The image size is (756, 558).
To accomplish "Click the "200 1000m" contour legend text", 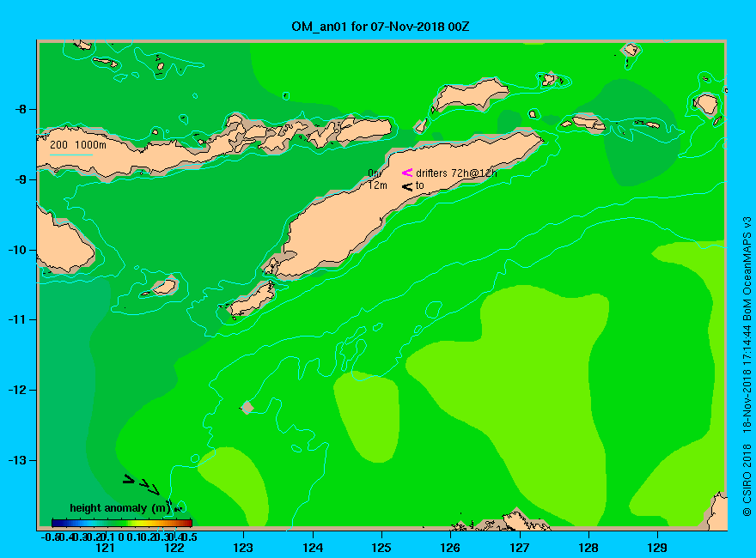I will (78, 145).
